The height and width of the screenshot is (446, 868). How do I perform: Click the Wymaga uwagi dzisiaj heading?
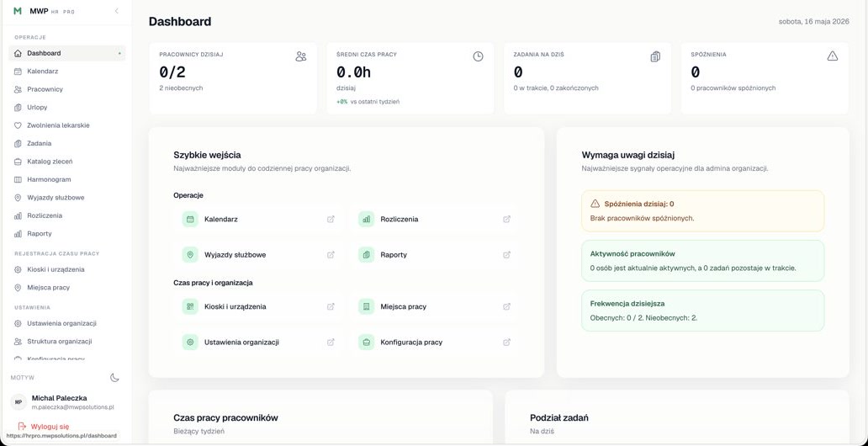click(x=627, y=155)
